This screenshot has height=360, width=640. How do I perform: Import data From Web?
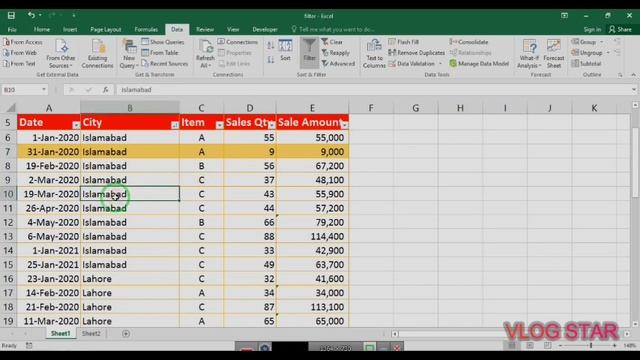click(x=20, y=53)
